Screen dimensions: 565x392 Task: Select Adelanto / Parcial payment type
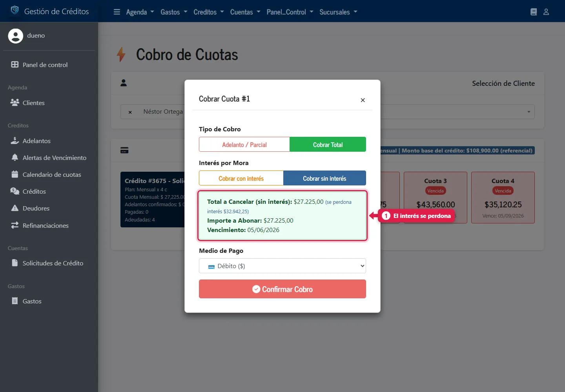244,145
